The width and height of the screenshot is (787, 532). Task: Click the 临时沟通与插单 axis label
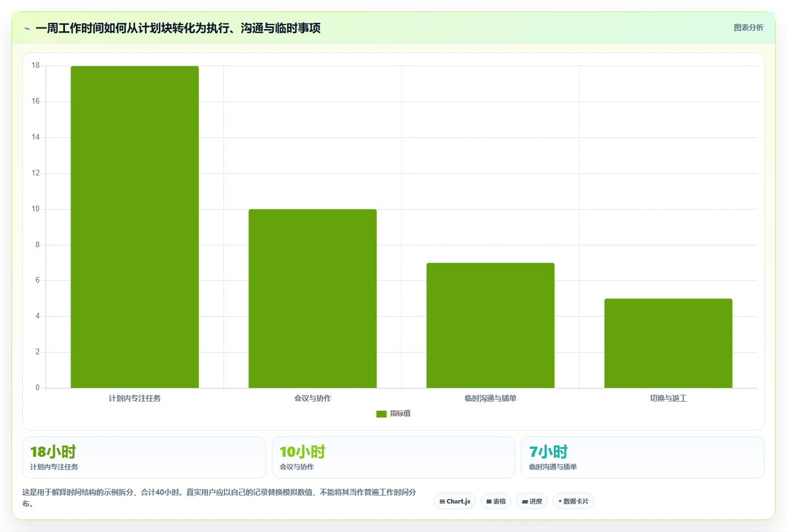point(490,398)
